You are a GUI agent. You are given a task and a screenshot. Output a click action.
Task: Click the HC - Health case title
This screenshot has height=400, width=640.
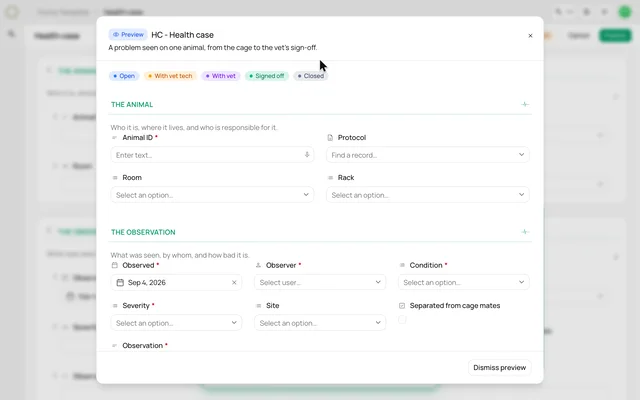(x=182, y=35)
